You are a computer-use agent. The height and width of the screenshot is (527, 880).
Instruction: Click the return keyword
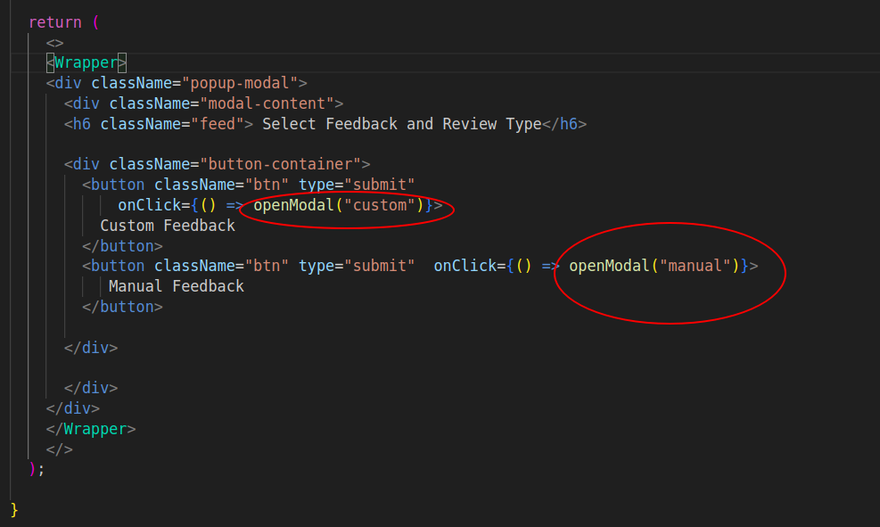55,22
